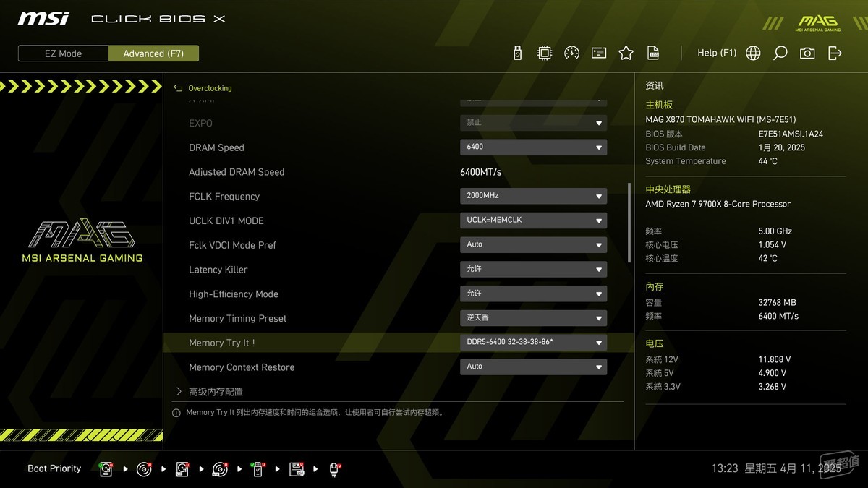
Task: Click the settings list vertical scrollbar
Action: 629,224
